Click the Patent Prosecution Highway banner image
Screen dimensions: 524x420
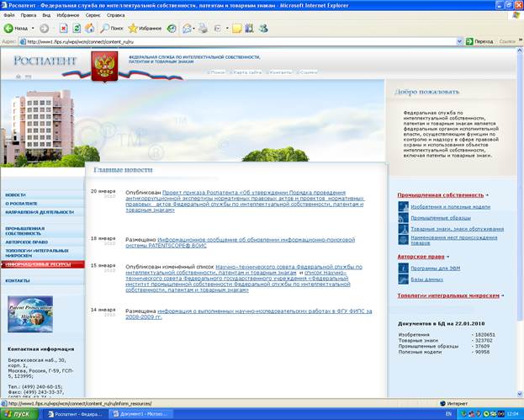(x=30, y=314)
